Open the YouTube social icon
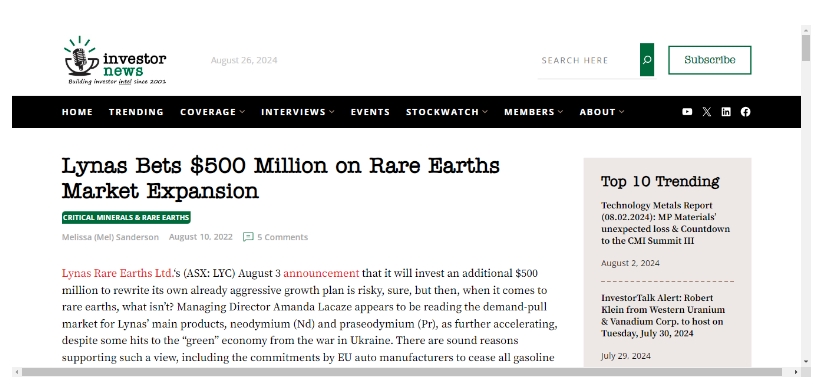Image resolution: width=830 pixels, height=391 pixels. click(x=687, y=112)
